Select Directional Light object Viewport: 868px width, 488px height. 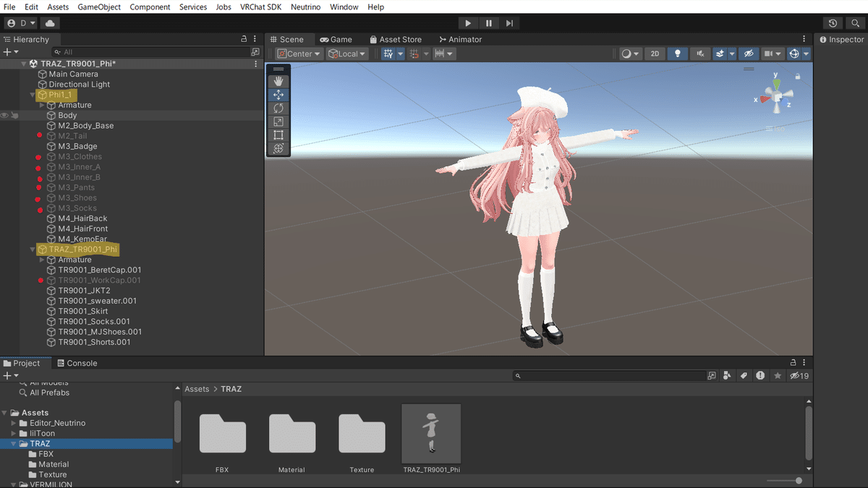tap(79, 85)
